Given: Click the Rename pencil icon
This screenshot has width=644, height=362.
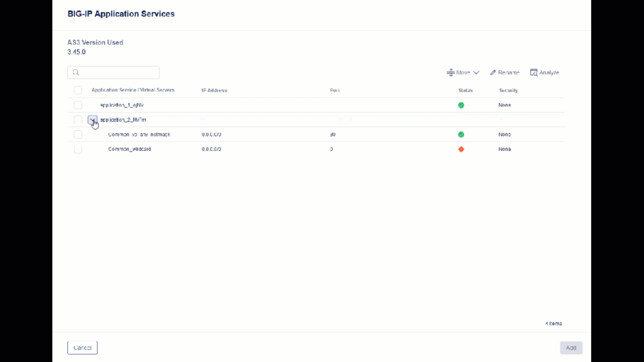Looking at the screenshot, I should pos(494,73).
